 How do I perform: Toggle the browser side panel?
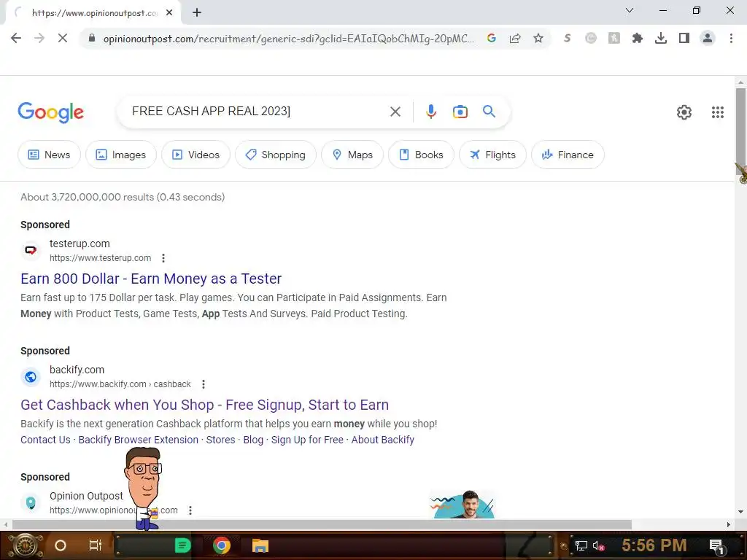pyautogui.click(x=684, y=38)
